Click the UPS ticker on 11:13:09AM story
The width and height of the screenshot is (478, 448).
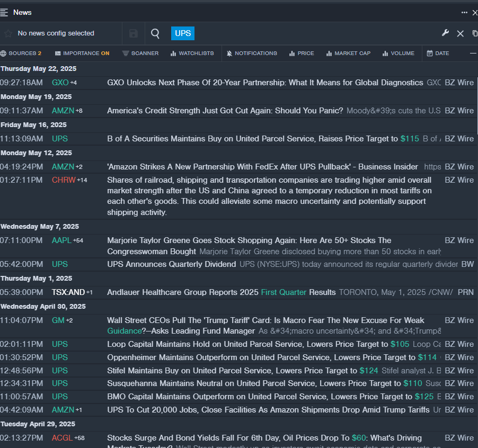click(x=60, y=139)
